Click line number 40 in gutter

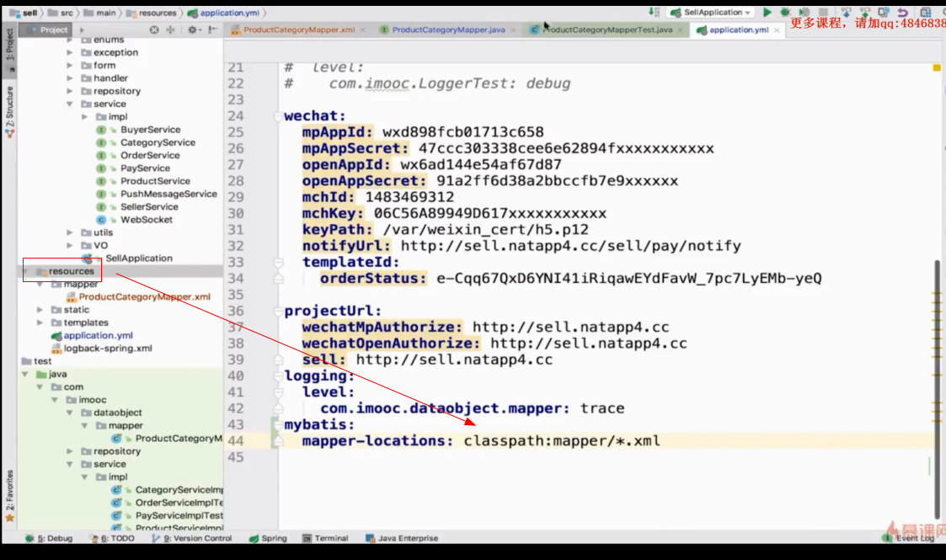(236, 376)
